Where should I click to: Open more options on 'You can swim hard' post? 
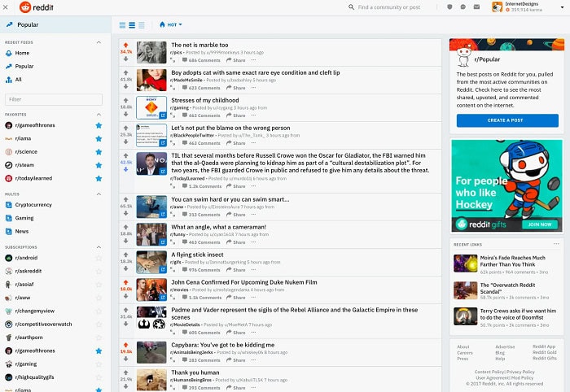(x=253, y=215)
